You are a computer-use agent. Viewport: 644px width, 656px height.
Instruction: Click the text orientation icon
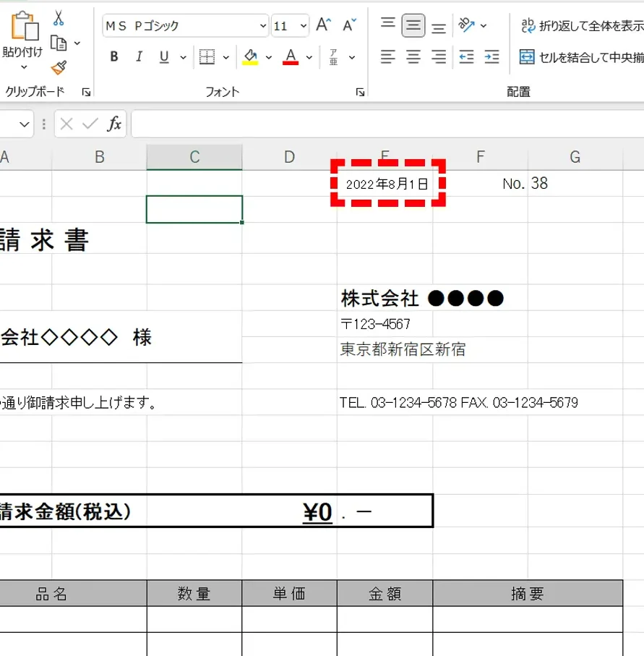click(x=466, y=25)
